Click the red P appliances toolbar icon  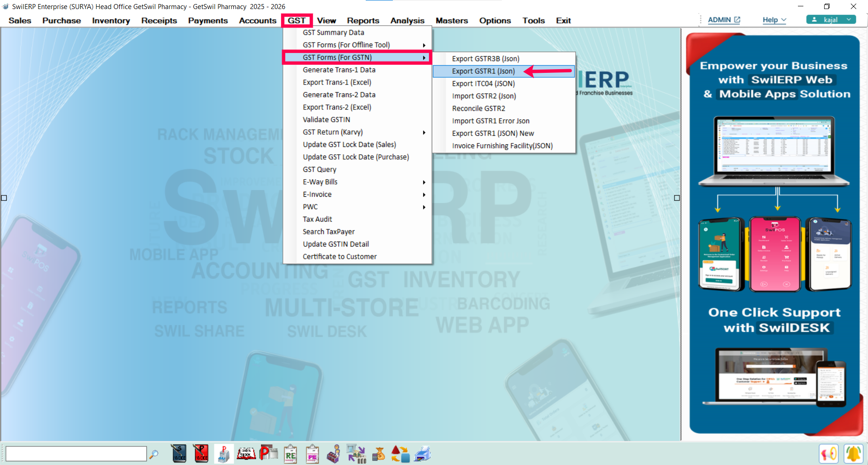[x=269, y=453]
